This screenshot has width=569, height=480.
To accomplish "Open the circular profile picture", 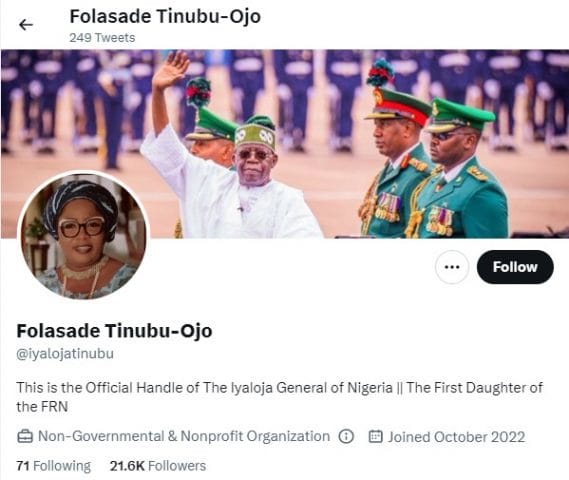I will (x=83, y=236).
